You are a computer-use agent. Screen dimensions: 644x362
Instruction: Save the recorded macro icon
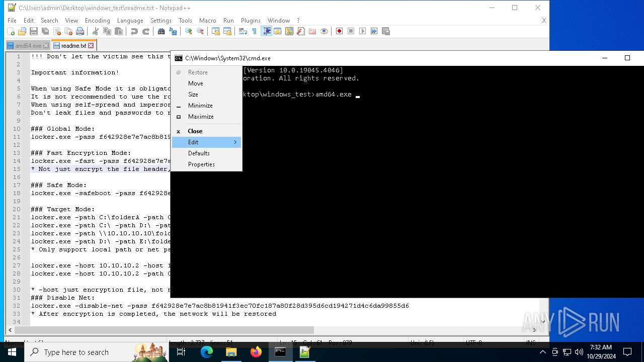click(386, 31)
